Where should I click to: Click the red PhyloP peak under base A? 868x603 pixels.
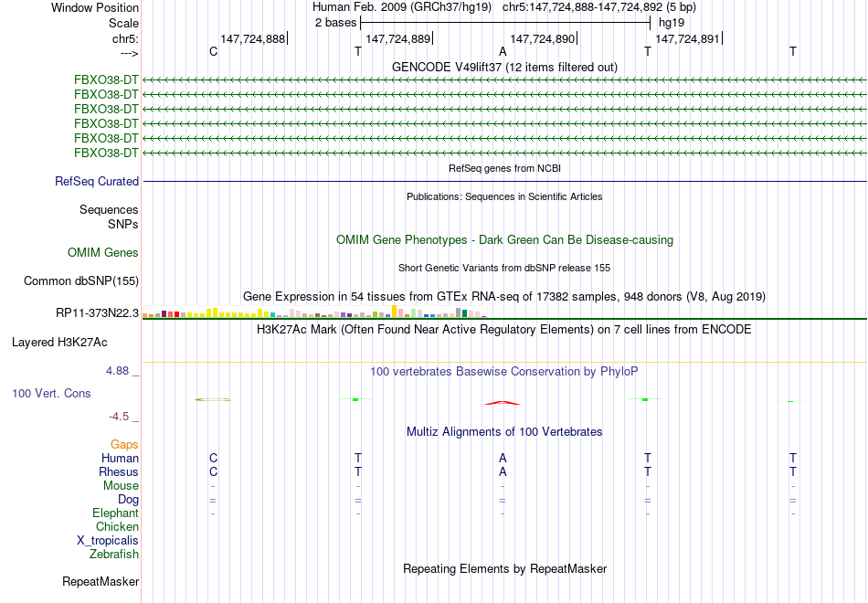(503, 403)
